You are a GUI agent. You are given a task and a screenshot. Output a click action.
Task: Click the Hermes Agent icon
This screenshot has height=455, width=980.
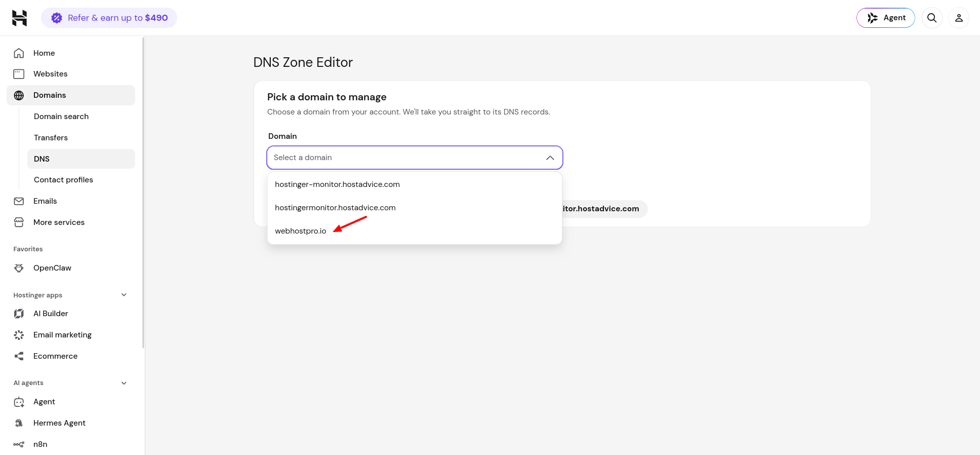[x=19, y=423]
